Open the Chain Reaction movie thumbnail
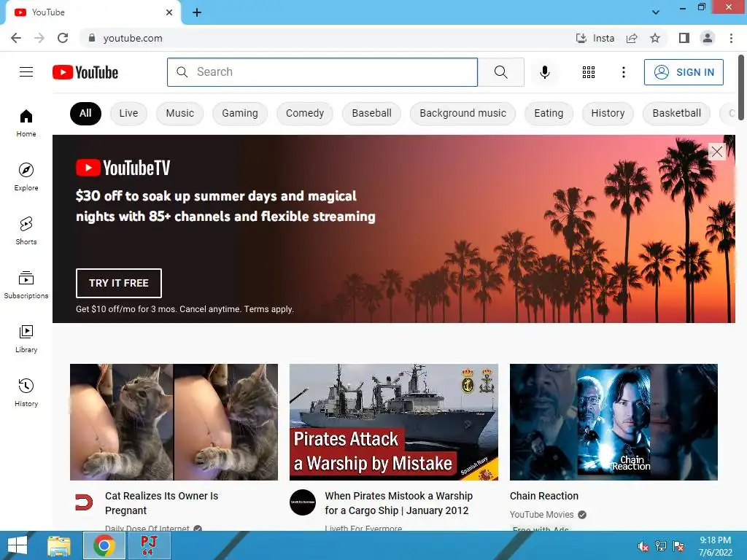747x560 pixels. pyautogui.click(x=614, y=422)
